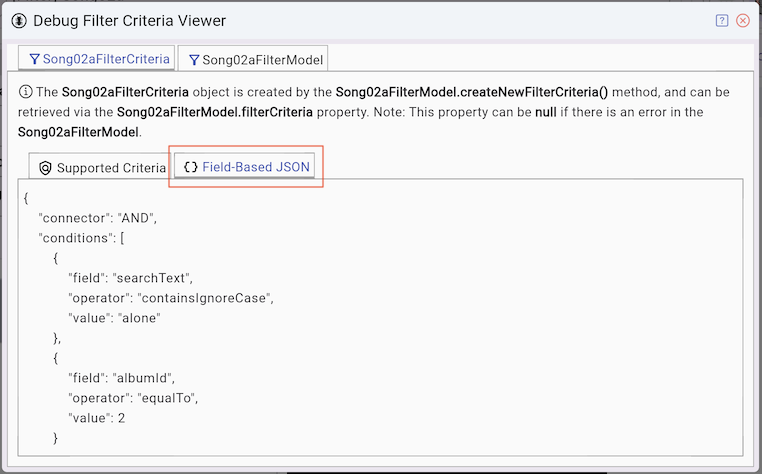Place cursor on the "value": "alone" line
The image size is (762, 474).
114,318
